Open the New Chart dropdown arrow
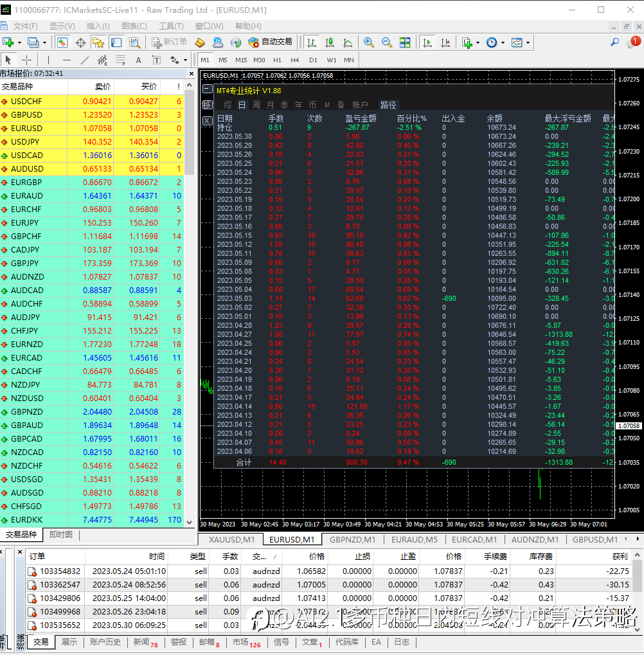644x655 pixels. pos(19,42)
